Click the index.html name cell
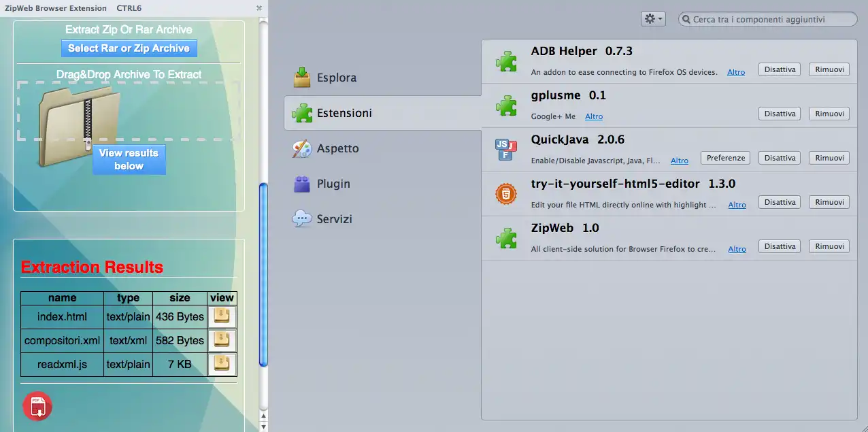Image resolution: width=868 pixels, height=432 pixels. pos(62,316)
